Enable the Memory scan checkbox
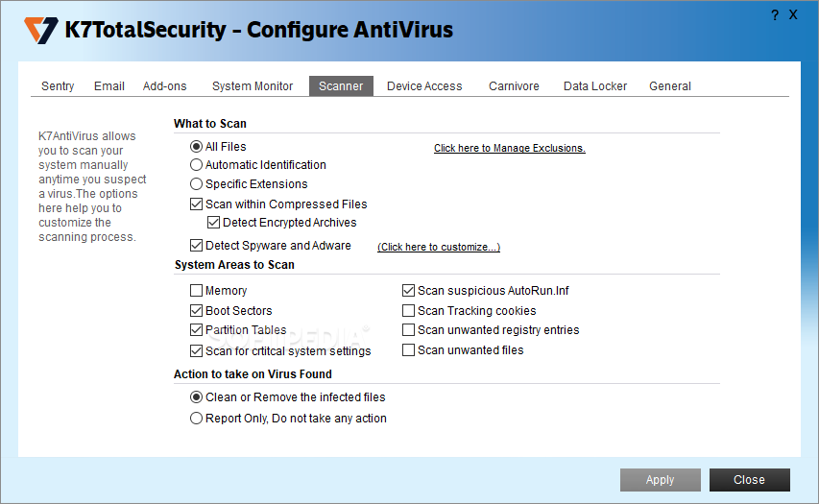The width and height of the screenshot is (819, 504). click(196, 290)
